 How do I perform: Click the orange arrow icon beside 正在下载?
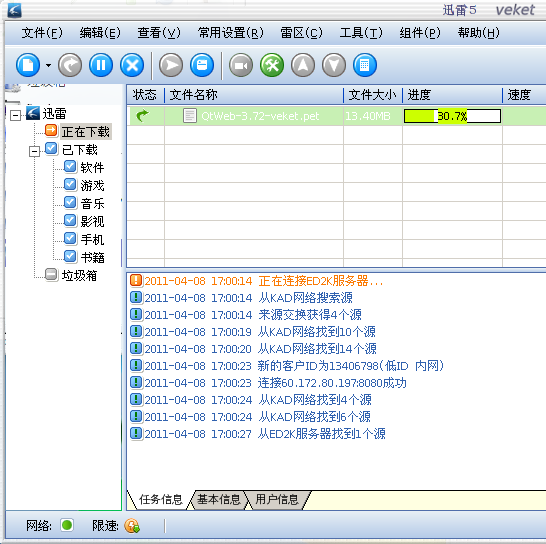pos(51,131)
